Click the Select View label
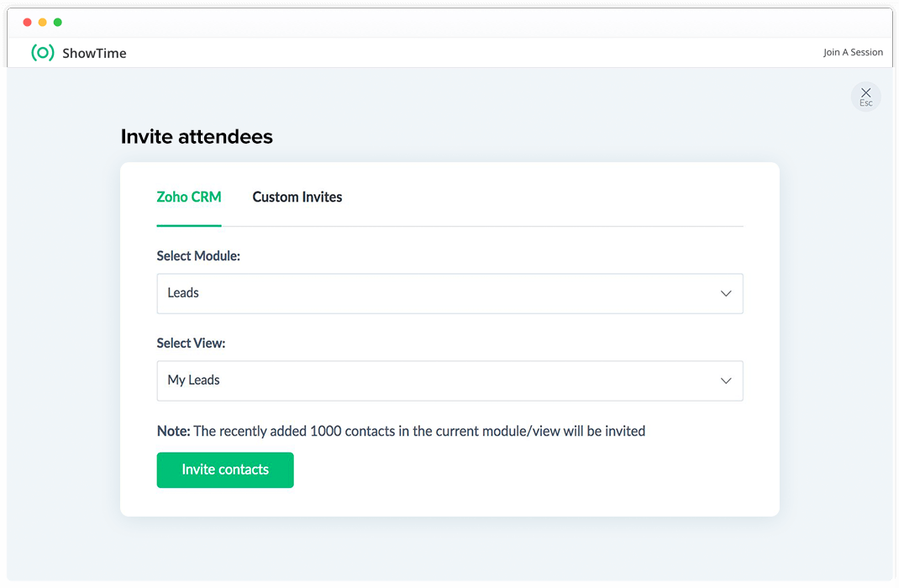This screenshot has height=588, width=899. (191, 344)
